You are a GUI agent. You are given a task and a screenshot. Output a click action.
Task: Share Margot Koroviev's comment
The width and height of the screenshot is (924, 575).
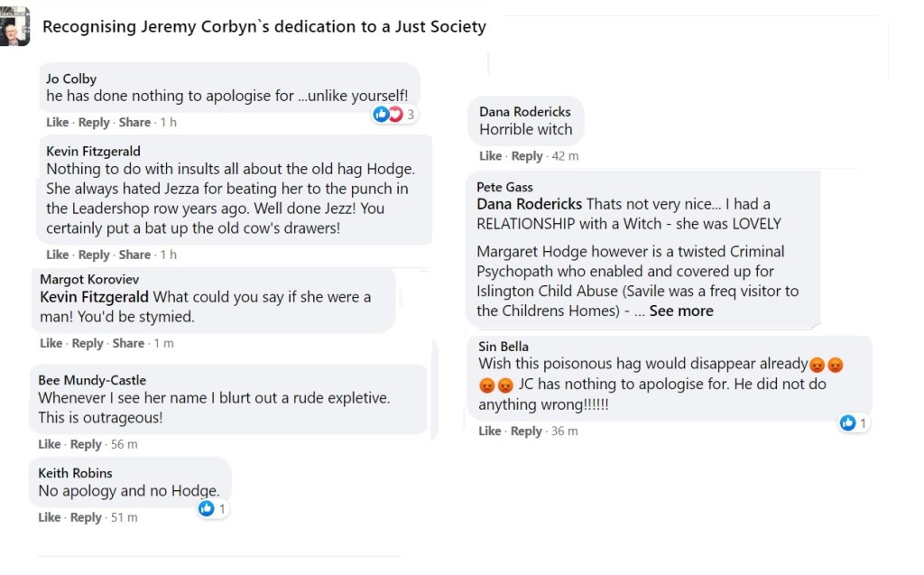click(x=128, y=343)
